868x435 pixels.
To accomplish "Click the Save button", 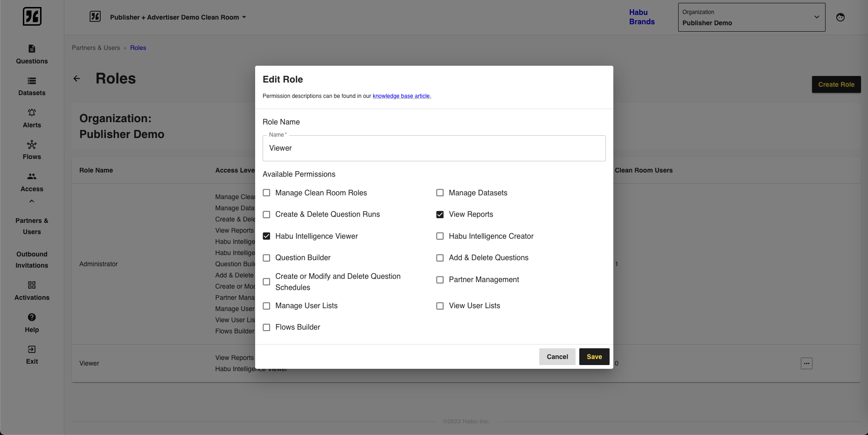I will pyautogui.click(x=594, y=357).
